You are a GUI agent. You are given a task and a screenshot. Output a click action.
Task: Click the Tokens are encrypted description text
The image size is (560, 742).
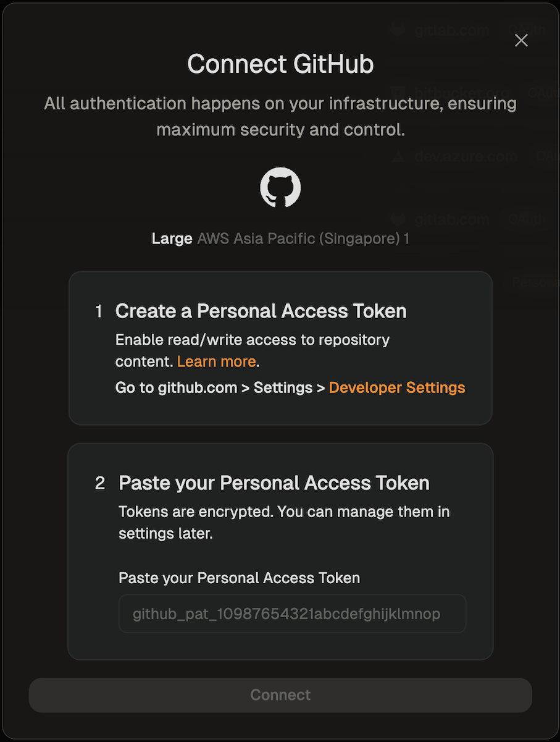284,523
